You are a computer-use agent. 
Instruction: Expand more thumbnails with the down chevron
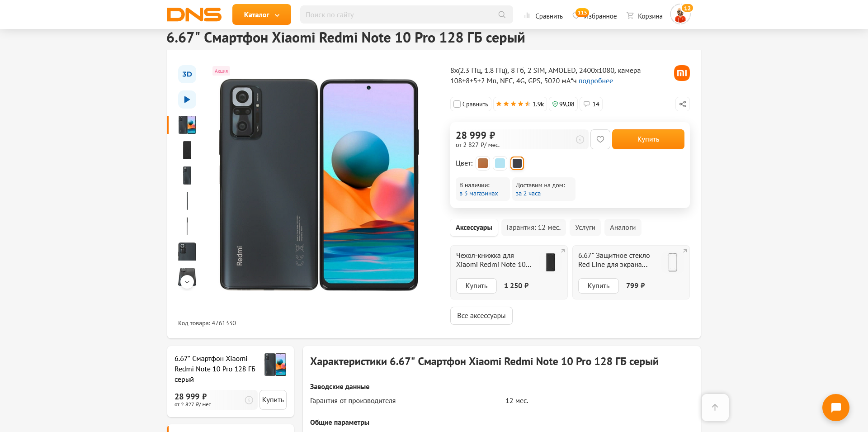(x=187, y=282)
